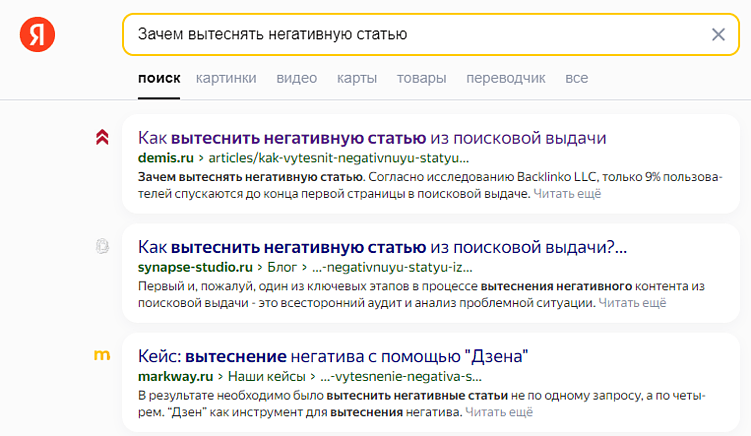Click the demis.ru domain link
Image resolution: width=751 pixels, height=436 pixels.
(166, 158)
